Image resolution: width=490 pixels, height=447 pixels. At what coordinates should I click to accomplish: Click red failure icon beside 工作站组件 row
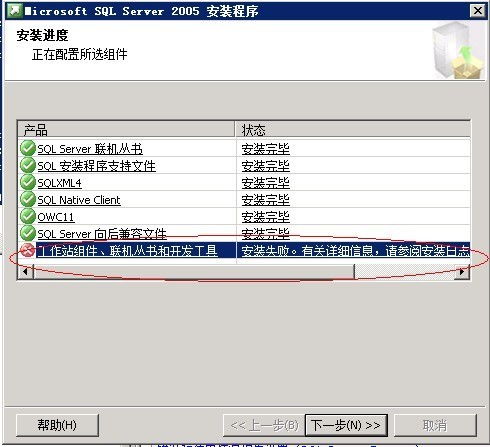(x=28, y=250)
